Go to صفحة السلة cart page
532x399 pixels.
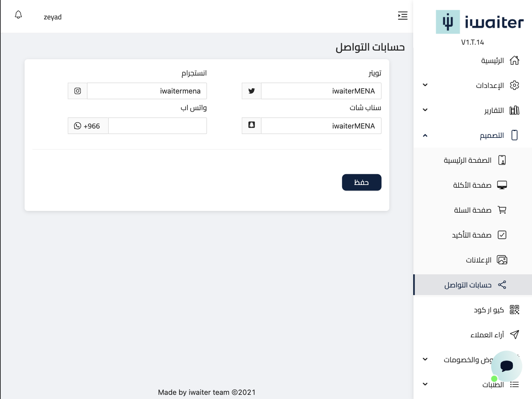pyautogui.click(x=473, y=210)
